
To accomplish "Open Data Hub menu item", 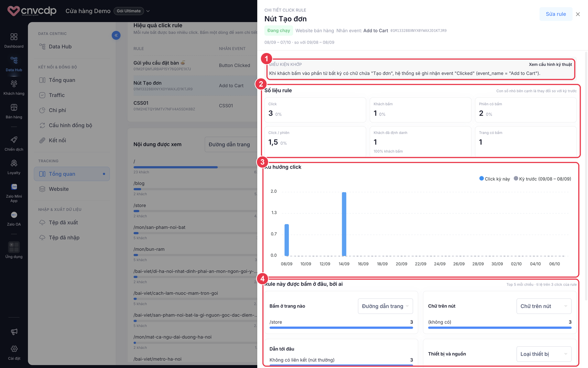I will pos(72,47).
